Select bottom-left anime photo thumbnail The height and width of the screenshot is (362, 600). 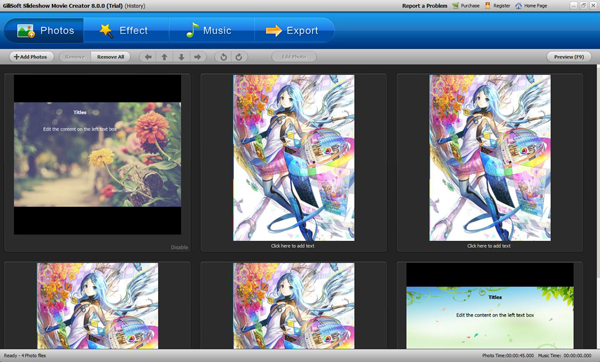[x=98, y=306]
